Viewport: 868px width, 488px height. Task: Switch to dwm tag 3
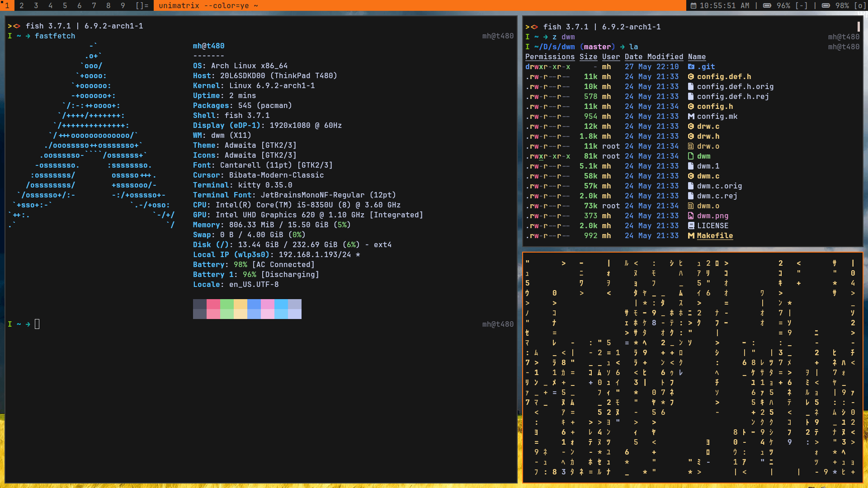coord(36,5)
